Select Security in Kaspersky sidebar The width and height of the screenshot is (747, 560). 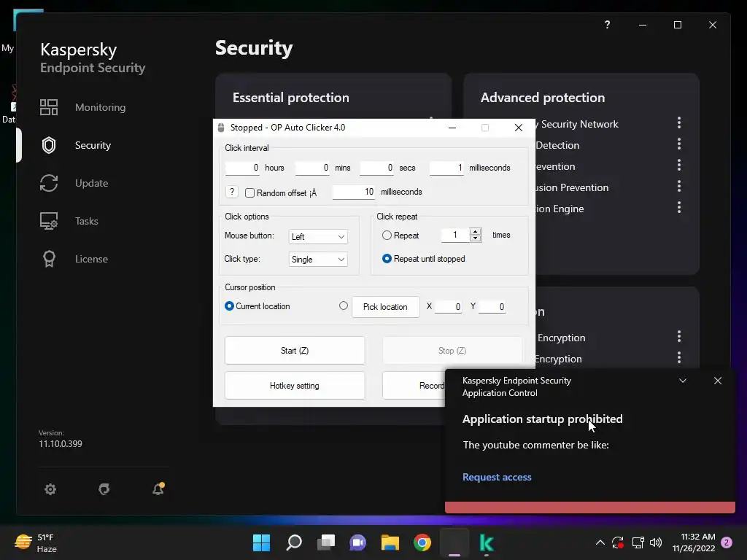click(x=93, y=145)
